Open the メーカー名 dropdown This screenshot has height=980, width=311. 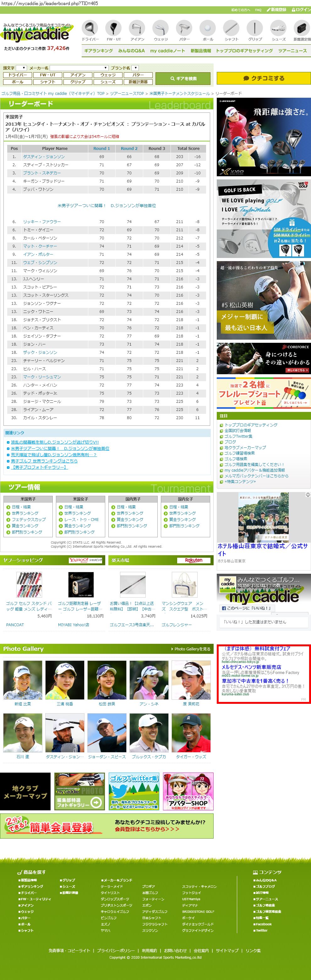pyautogui.click(x=79, y=68)
